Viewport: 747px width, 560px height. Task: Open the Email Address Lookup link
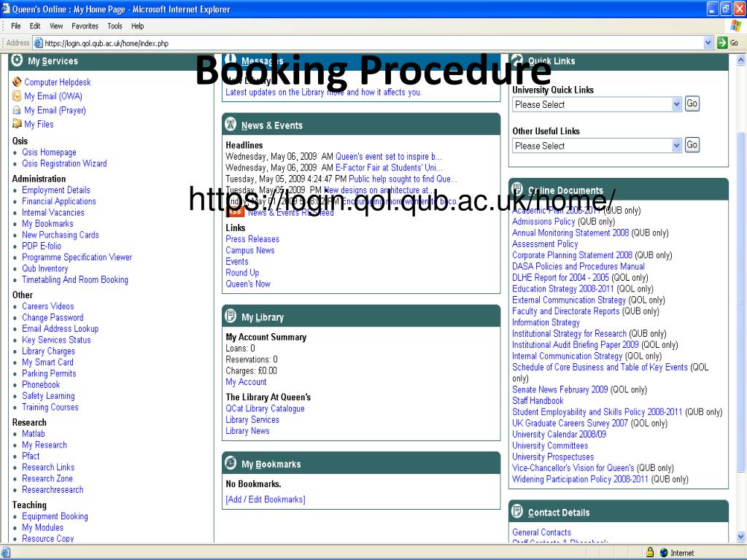pyautogui.click(x=60, y=329)
